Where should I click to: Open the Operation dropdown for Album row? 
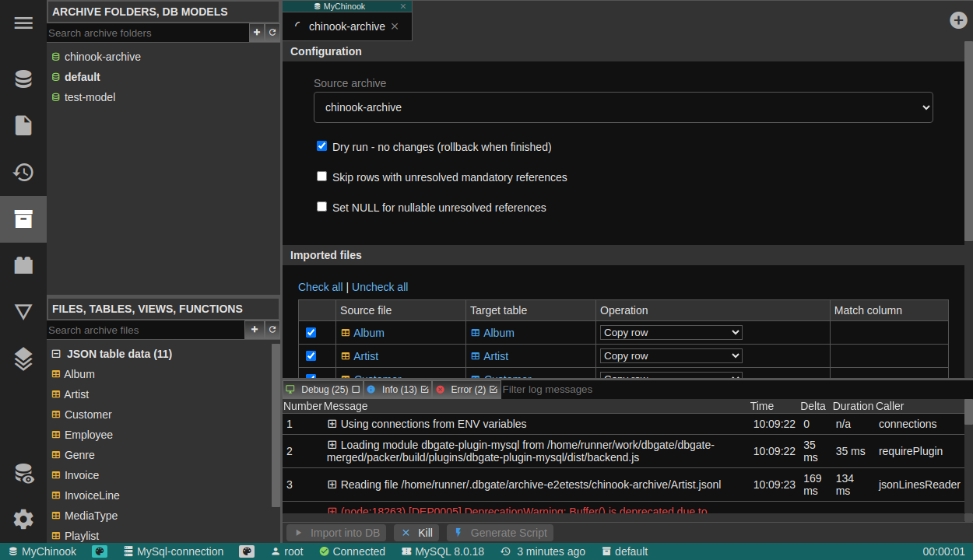coord(670,333)
